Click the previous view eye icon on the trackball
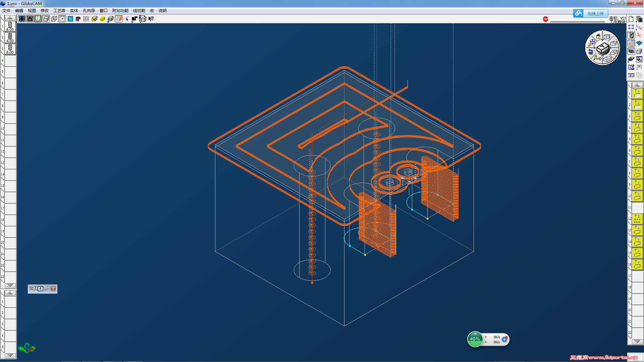 (x=591, y=52)
